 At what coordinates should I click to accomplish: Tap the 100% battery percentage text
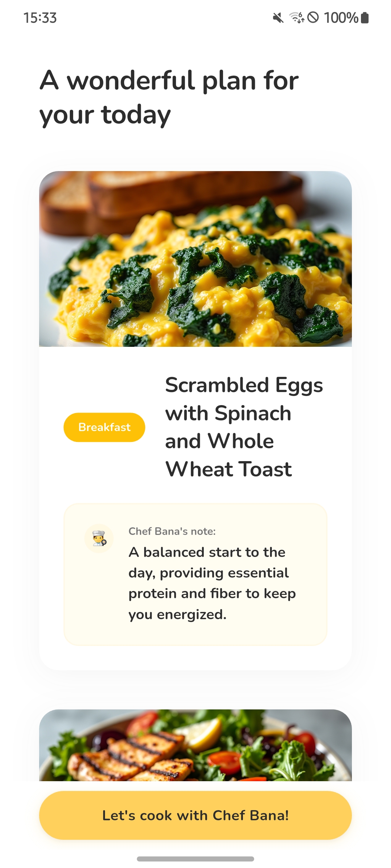(341, 17)
